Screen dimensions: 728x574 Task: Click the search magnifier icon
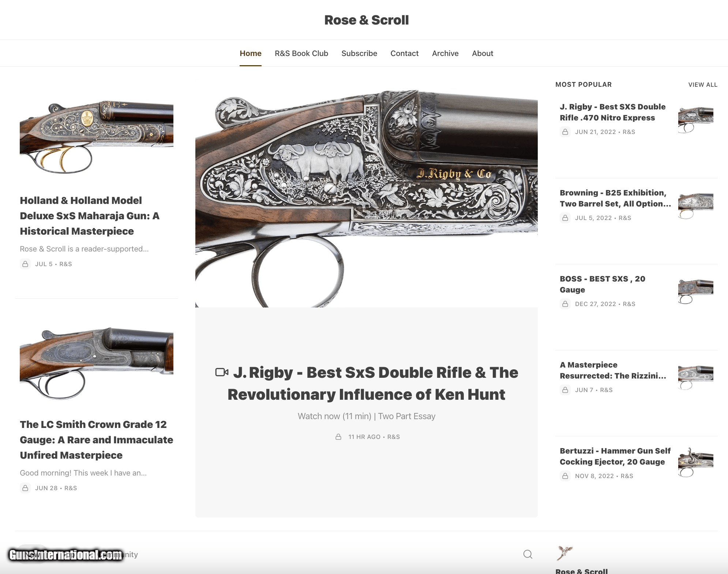point(528,554)
